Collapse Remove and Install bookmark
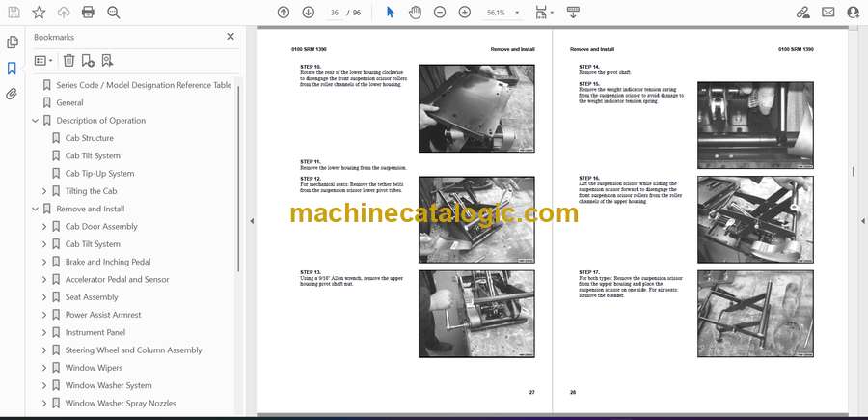This screenshot has width=868, height=420. pyautogui.click(x=36, y=209)
